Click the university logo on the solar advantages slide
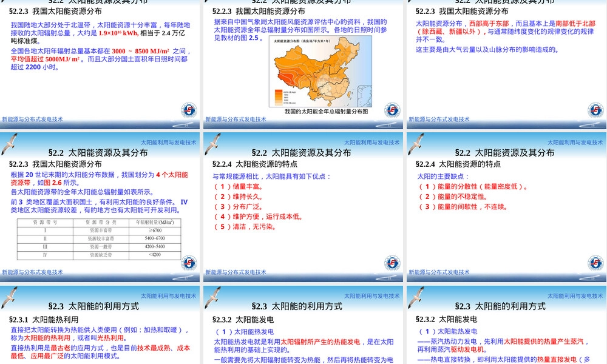The width and height of the screenshot is (607, 364). (x=392, y=263)
